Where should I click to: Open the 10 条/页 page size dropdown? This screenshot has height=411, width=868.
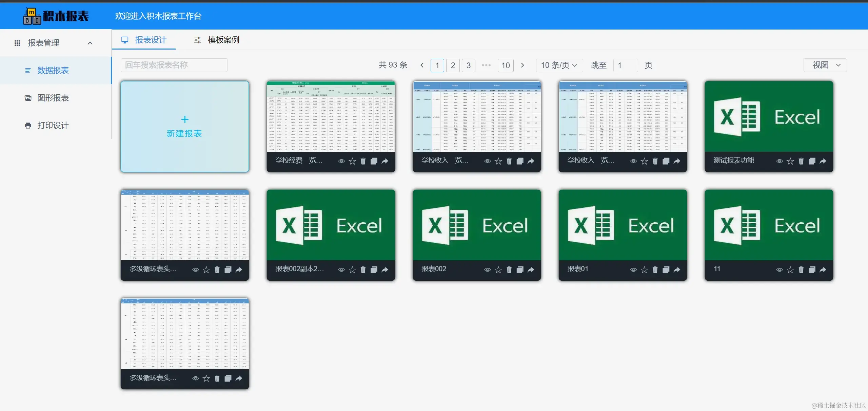coord(559,65)
